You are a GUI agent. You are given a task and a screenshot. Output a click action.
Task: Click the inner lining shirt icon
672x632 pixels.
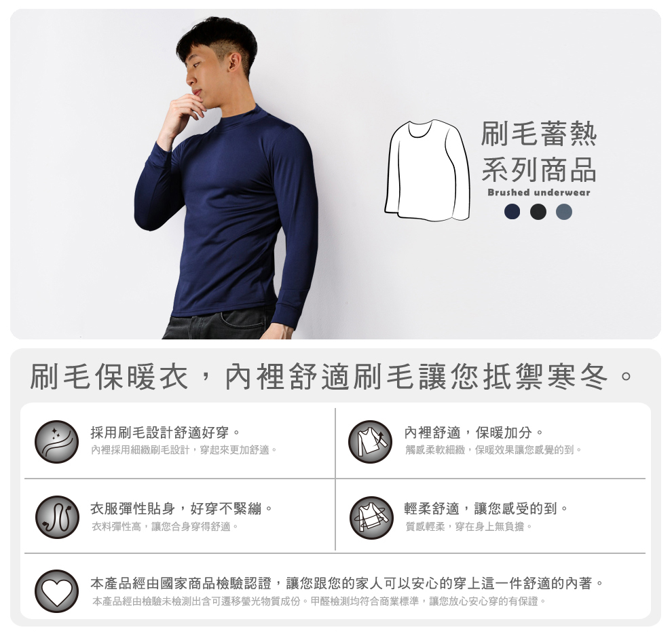[x=371, y=442]
